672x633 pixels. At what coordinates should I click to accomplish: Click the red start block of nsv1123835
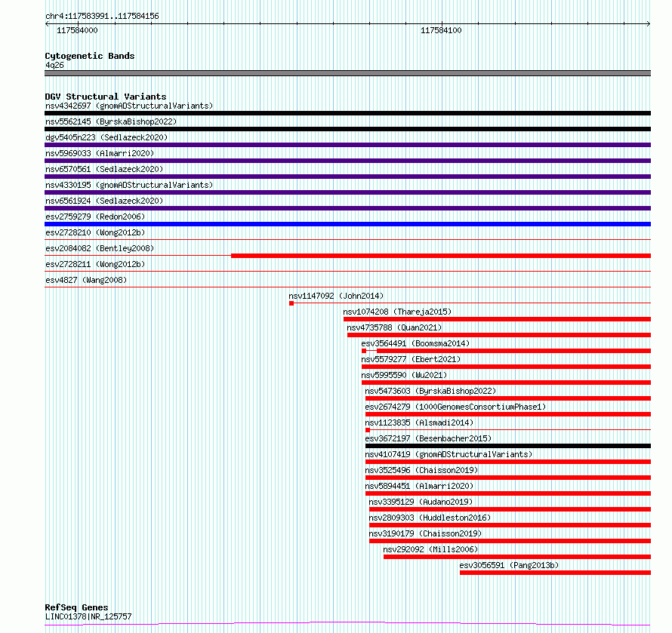[x=368, y=430]
